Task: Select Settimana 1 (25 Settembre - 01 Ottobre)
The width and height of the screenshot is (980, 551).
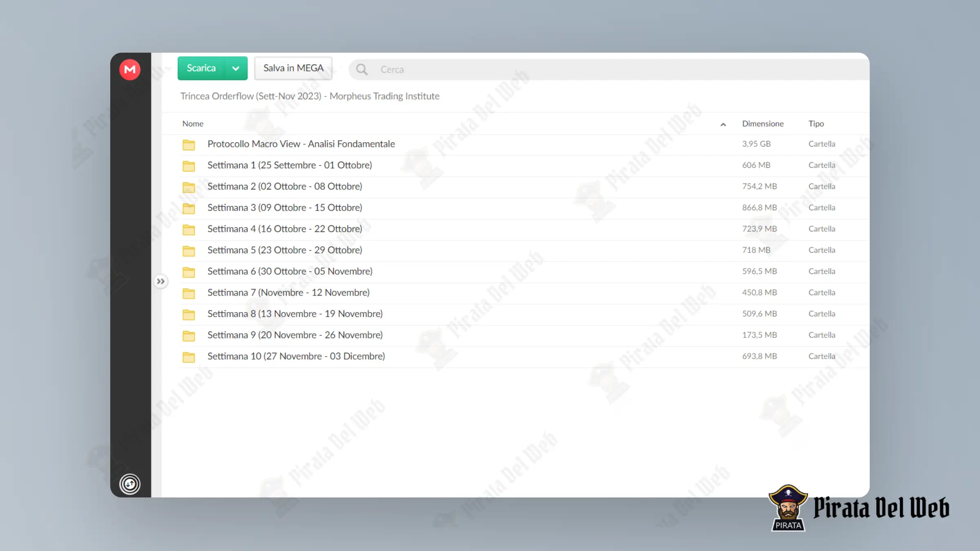Action: coord(290,165)
